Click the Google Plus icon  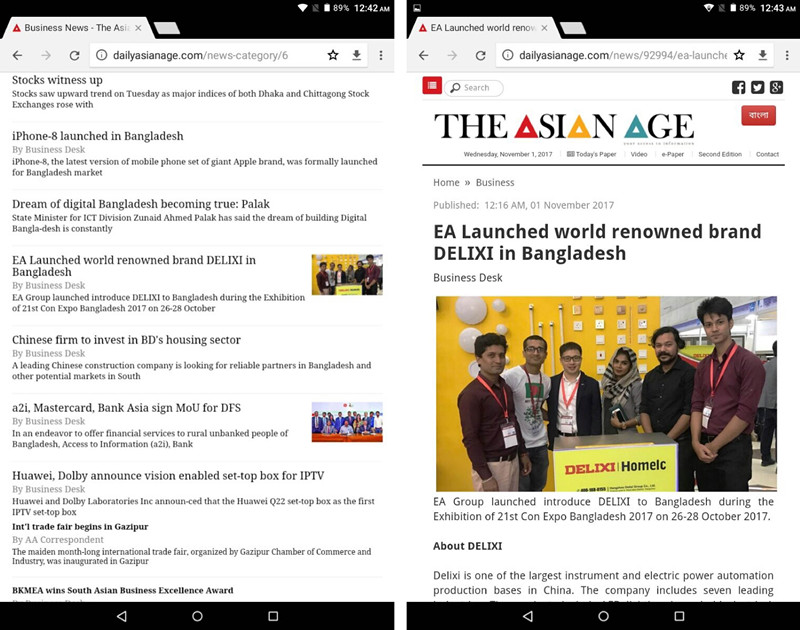click(x=776, y=88)
